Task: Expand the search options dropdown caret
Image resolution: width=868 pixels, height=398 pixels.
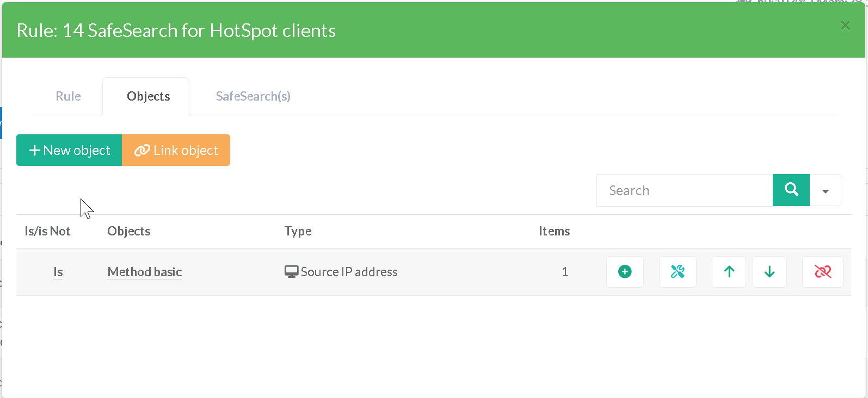Action: tap(825, 191)
